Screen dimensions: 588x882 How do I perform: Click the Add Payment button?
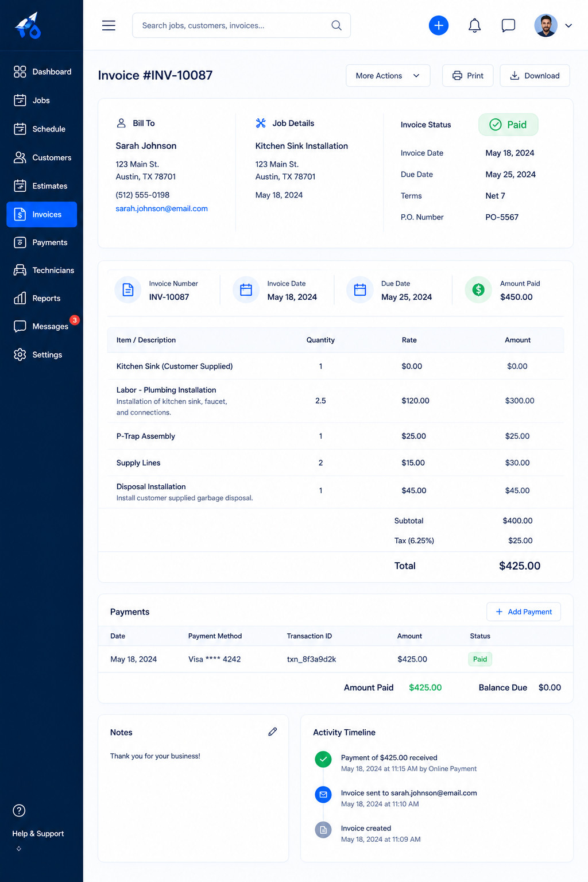[524, 612]
